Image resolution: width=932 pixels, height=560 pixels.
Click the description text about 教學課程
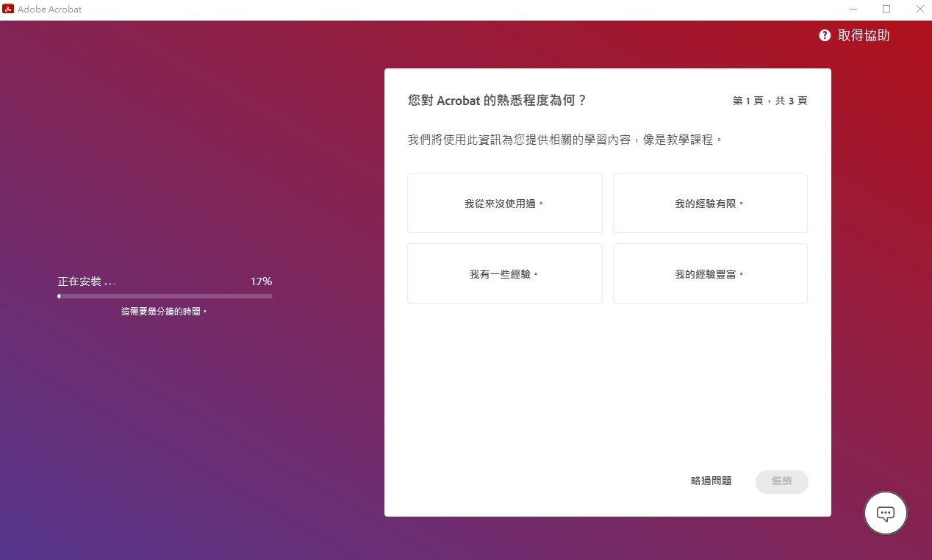click(x=565, y=139)
